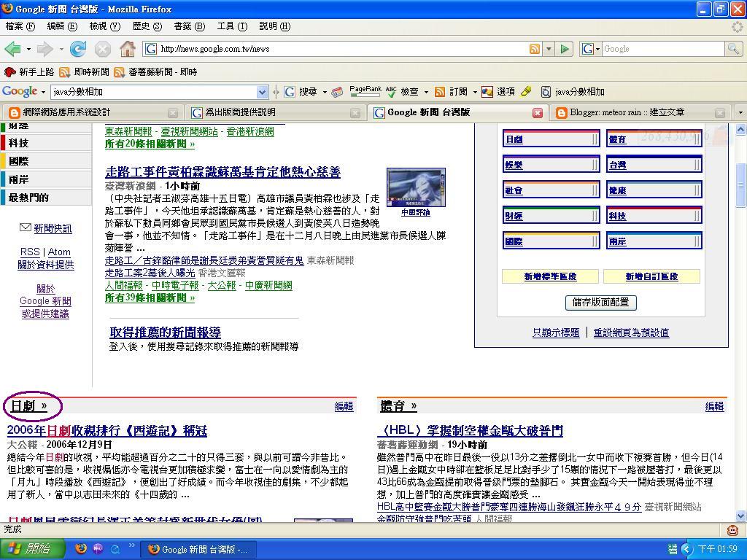Viewport: 747px width, 560px height.
Task: Click the 儲存版面配置 button
Action: click(x=601, y=303)
